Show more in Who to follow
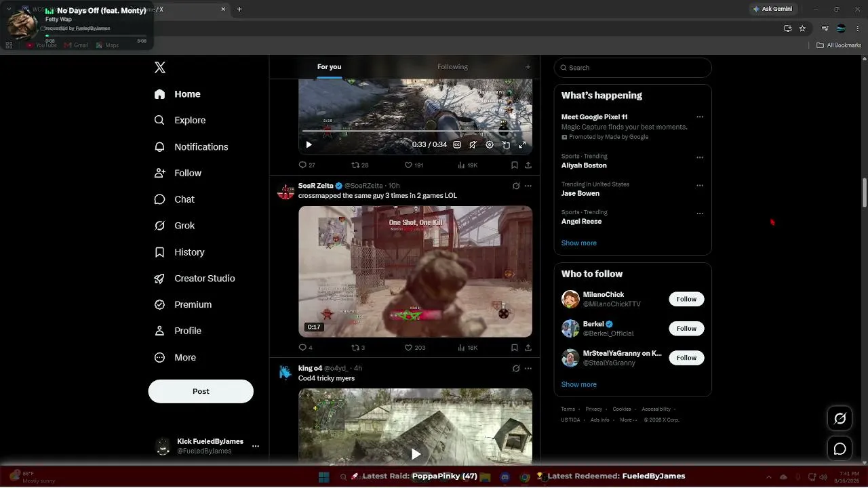This screenshot has width=868, height=488. [579, 384]
